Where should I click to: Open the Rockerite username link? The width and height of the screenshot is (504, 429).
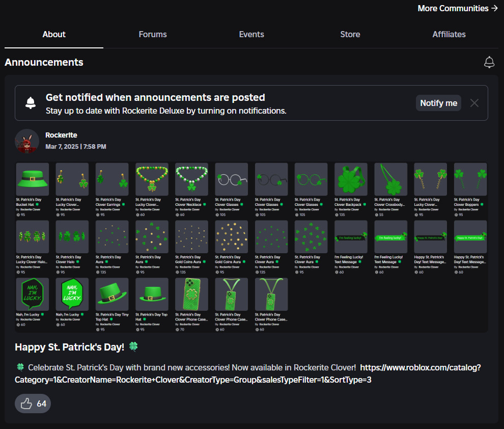pyautogui.click(x=61, y=135)
